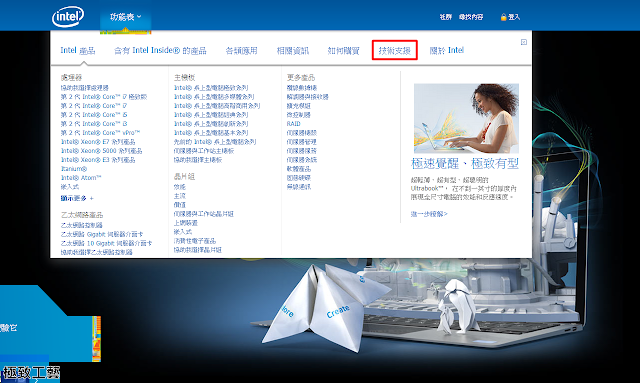Click the woman with laptop promo image

[466, 118]
